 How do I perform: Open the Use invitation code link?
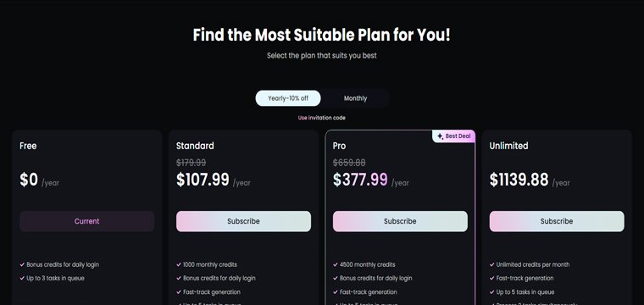click(x=322, y=118)
